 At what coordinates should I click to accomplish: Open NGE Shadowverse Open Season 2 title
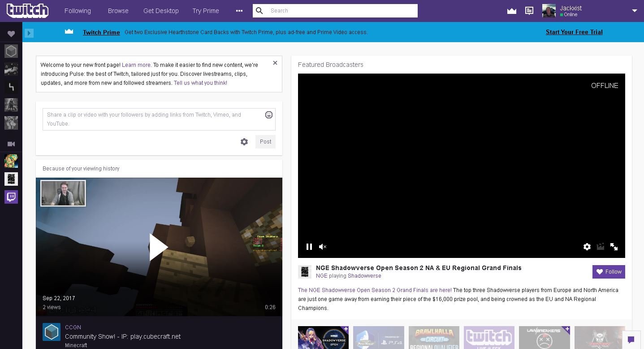point(419,268)
